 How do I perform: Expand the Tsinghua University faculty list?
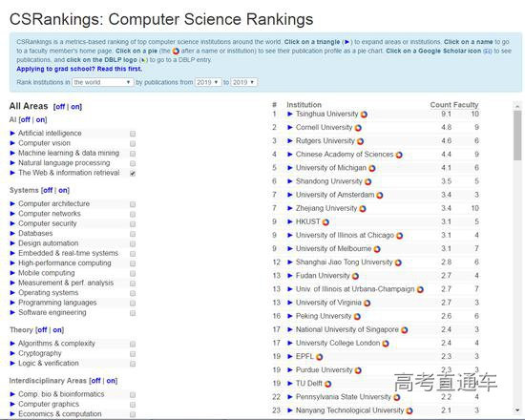[x=290, y=115]
